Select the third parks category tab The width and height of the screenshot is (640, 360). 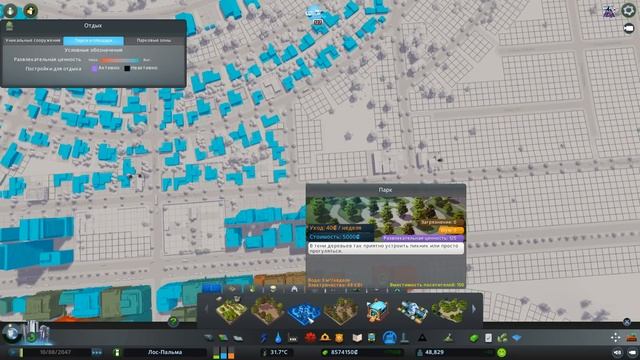coord(252,289)
